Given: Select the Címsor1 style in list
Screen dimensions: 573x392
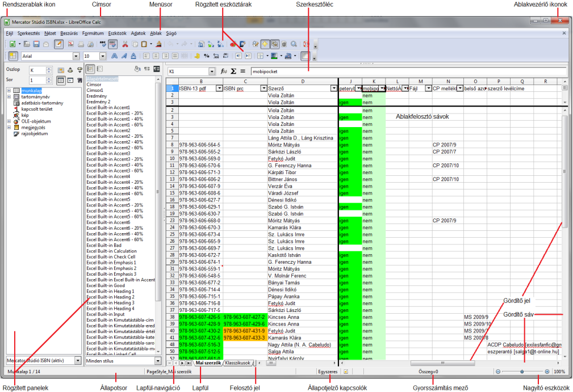Looking at the screenshot, I should point(95,90).
